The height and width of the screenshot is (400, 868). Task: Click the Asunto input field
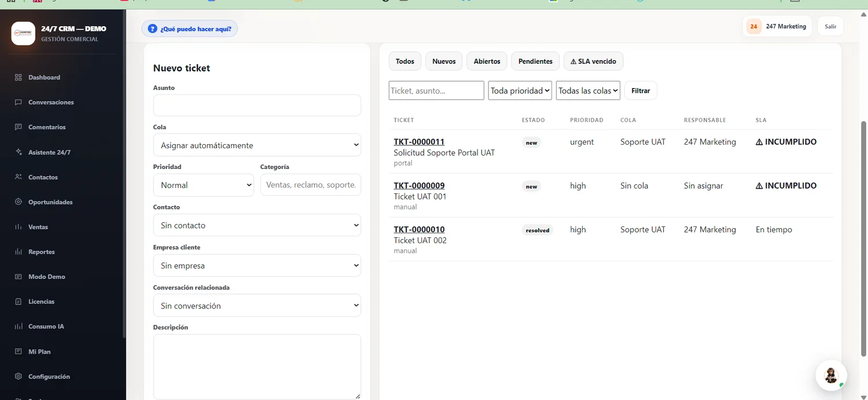click(257, 105)
